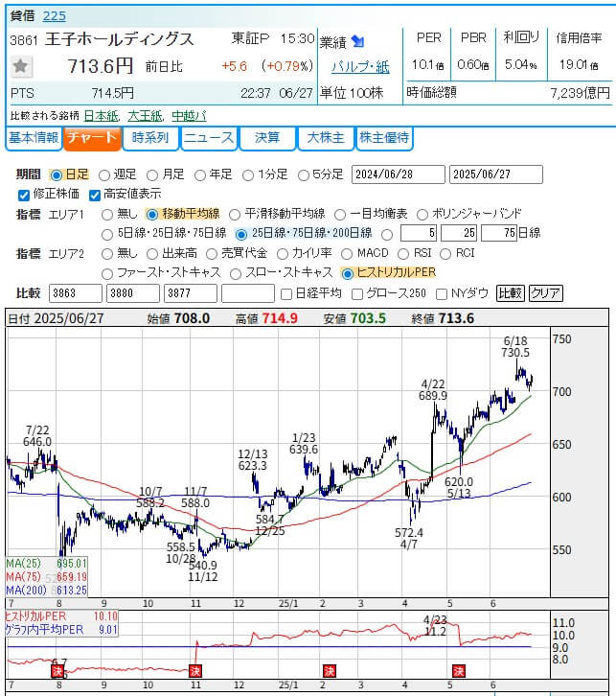Select ファースト・ストキャス indicator radio
The width and height of the screenshot is (616, 696).
tap(107, 274)
